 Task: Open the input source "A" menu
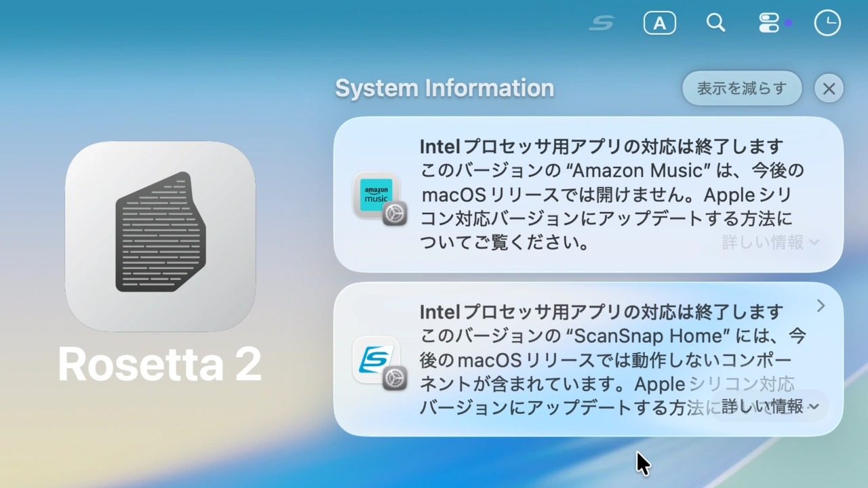click(659, 23)
